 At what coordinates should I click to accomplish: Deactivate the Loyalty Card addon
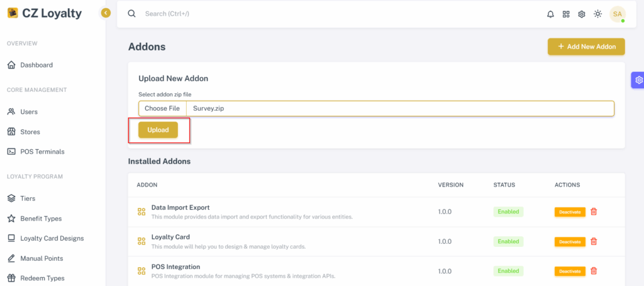click(570, 241)
